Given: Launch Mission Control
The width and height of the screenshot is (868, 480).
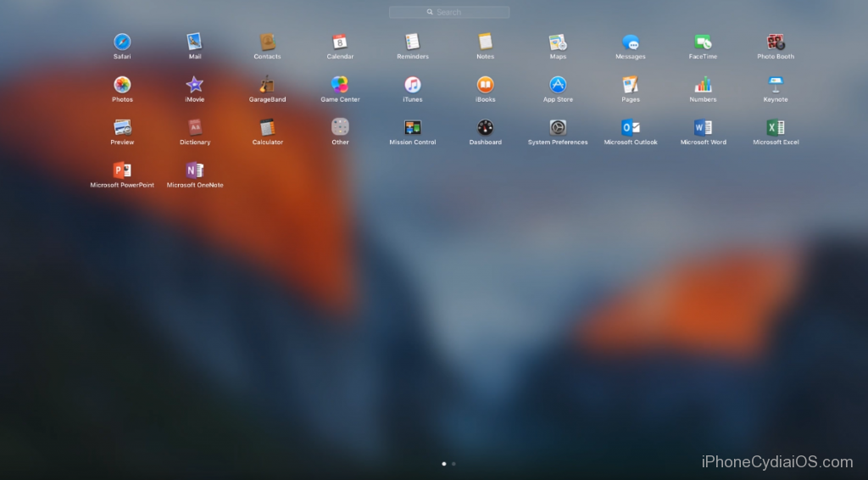Looking at the screenshot, I should coord(413,127).
